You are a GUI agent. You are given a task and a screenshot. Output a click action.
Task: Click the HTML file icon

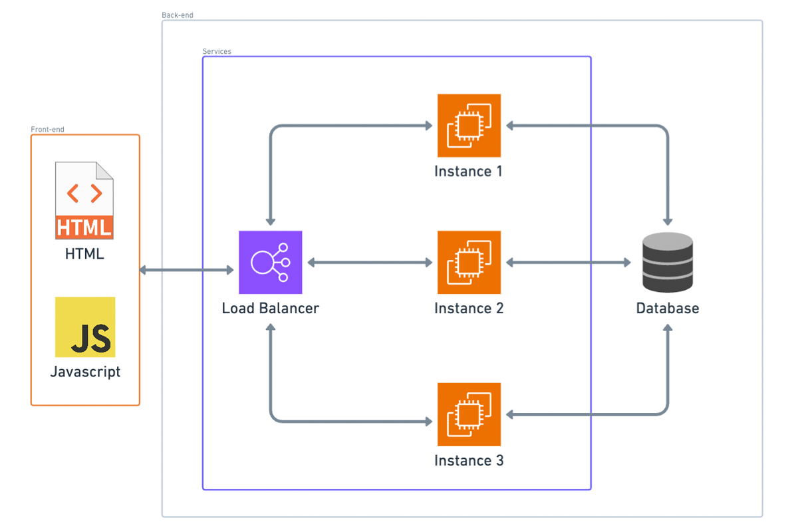click(x=84, y=200)
